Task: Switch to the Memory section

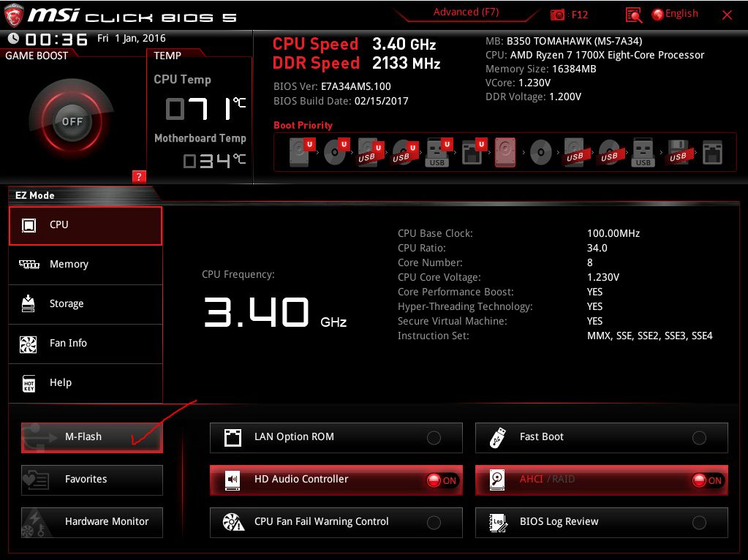Action: (86, 265)
